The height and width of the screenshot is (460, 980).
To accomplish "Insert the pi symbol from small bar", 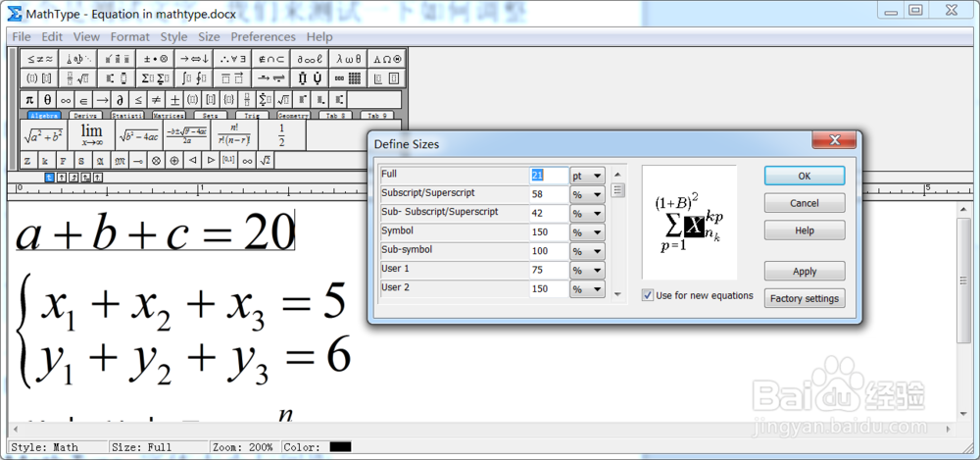I will 29,99.
